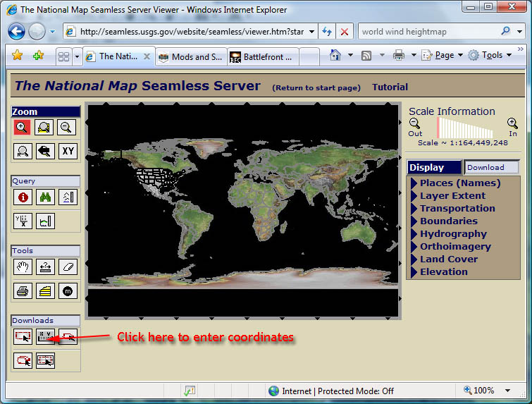Click the world map on North America
Image resolution: width=532 pixels, height=404 pixels.
(x=156, y=169)
